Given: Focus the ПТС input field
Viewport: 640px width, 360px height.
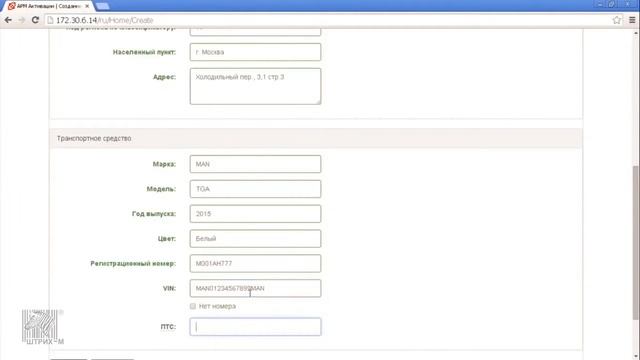Looking at the screenshot, I should [255, 327].
